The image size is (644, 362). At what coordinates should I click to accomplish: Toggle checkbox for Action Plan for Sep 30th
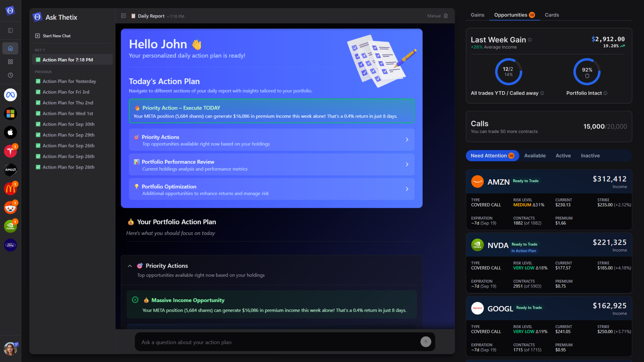click(x=38, y=124)
